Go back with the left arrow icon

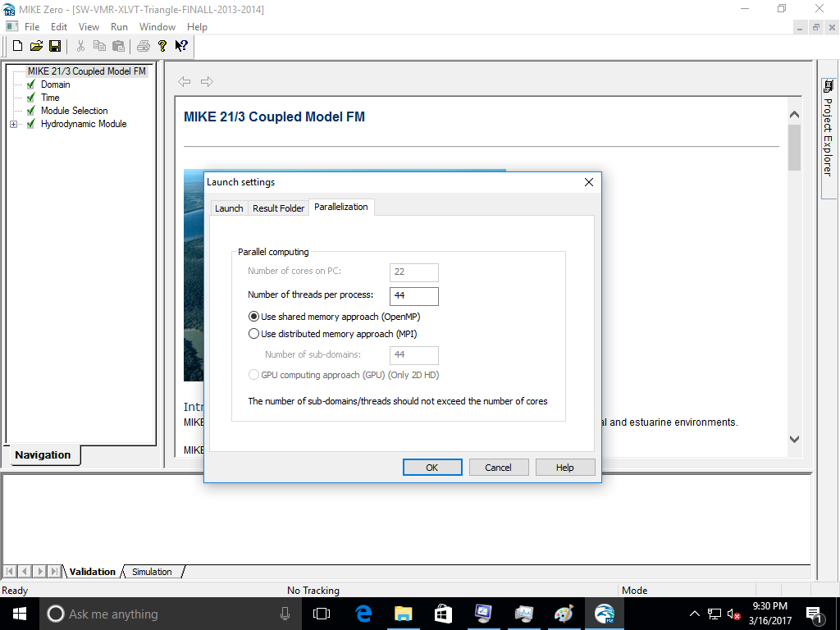[x=185, y=81]
